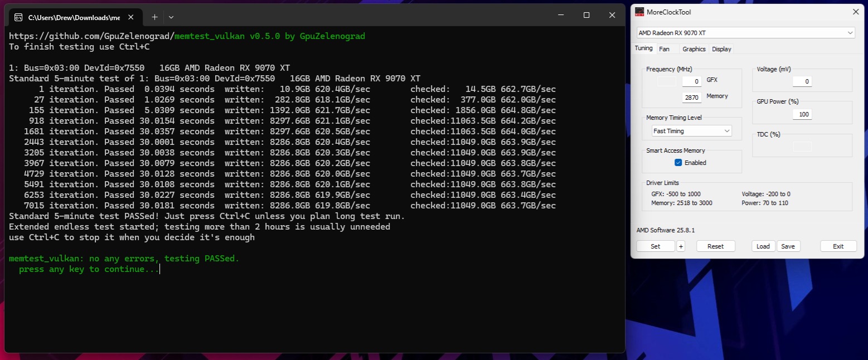The width and height of the screenshot is (868, 360).
Task: Open the AMD Radeon RX 9070 XT device dropdown
Action: [x=745, y=33]
